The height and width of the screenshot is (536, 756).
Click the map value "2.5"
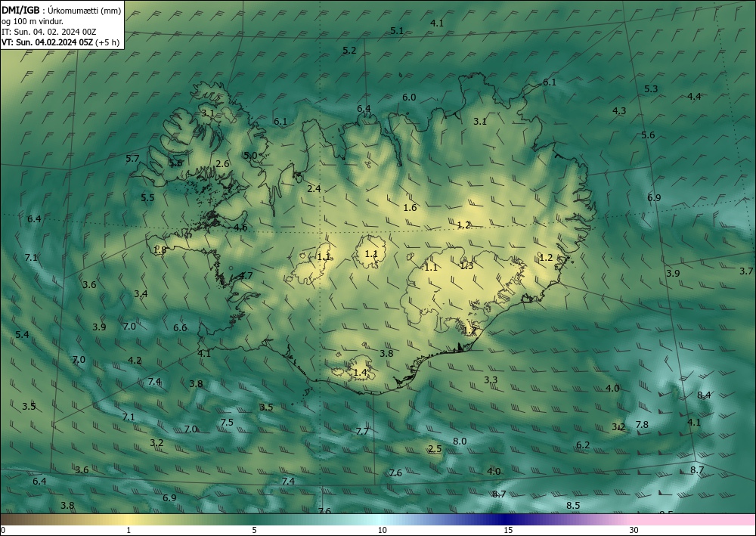point(435,449)
